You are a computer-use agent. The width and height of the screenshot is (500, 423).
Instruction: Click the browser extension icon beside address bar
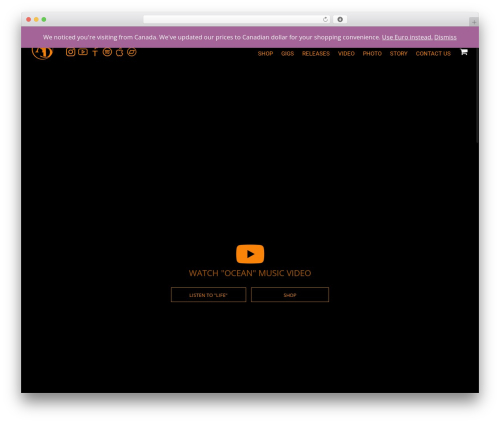340,19
